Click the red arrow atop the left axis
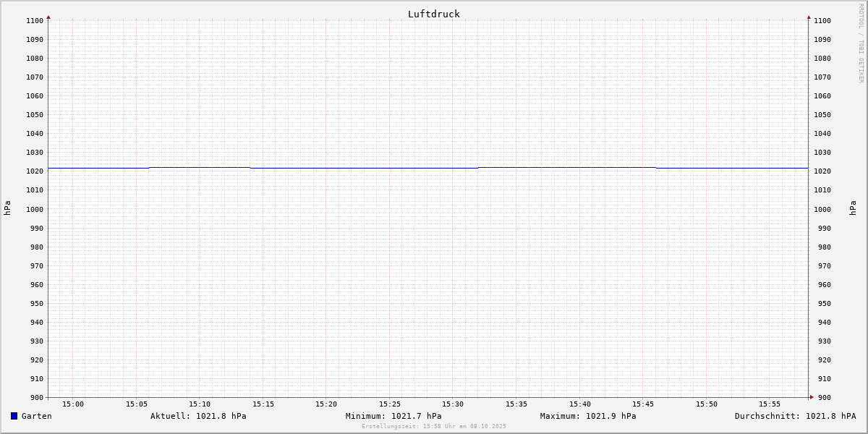This screenshot has height=434, width=868. coord(48,17)
